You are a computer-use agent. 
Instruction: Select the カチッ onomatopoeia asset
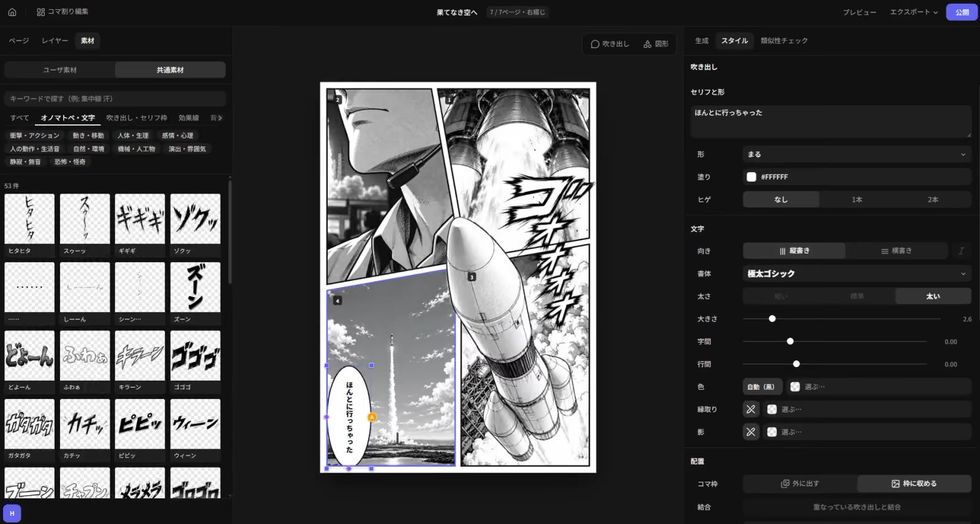[x=85, y=430]
